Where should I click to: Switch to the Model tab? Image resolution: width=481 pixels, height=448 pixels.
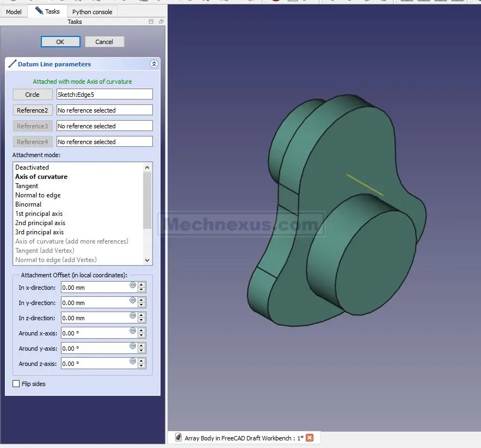tap(14, 11)
